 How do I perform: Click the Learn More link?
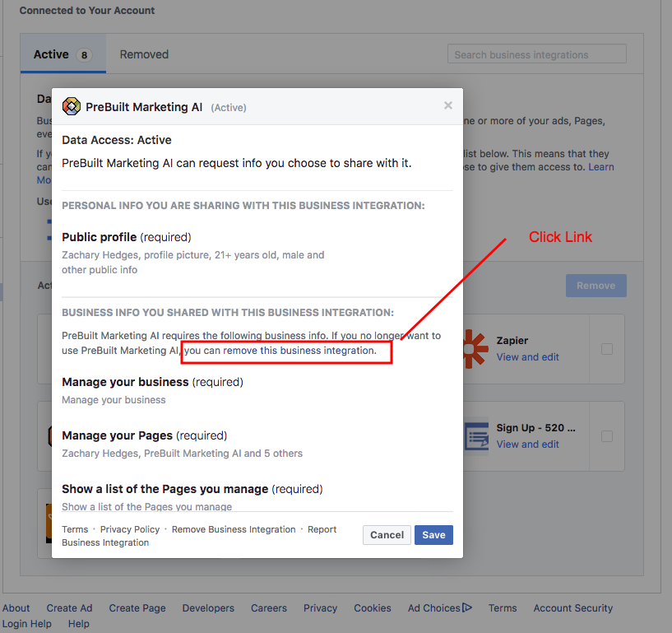pos(601,167)
